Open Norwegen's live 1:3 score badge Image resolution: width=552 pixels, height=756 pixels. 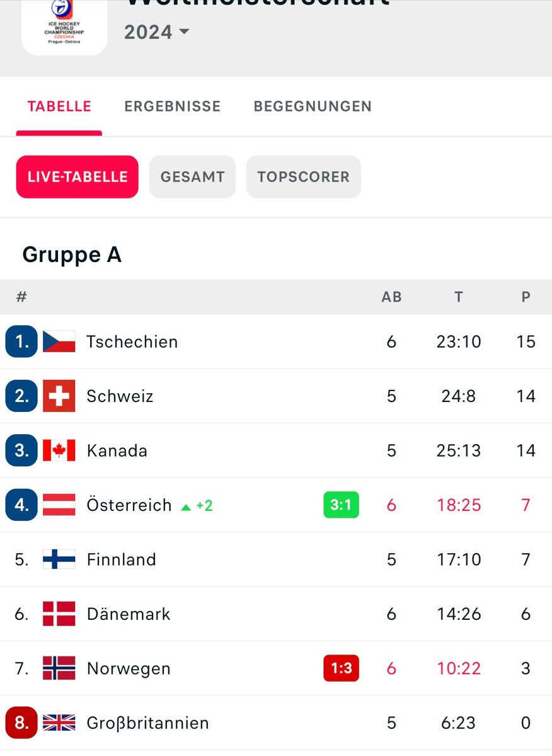(341, 668)
